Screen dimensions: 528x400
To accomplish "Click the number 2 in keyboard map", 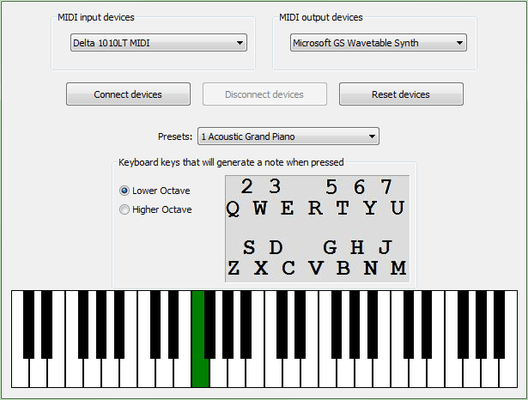I will point(247,186).
